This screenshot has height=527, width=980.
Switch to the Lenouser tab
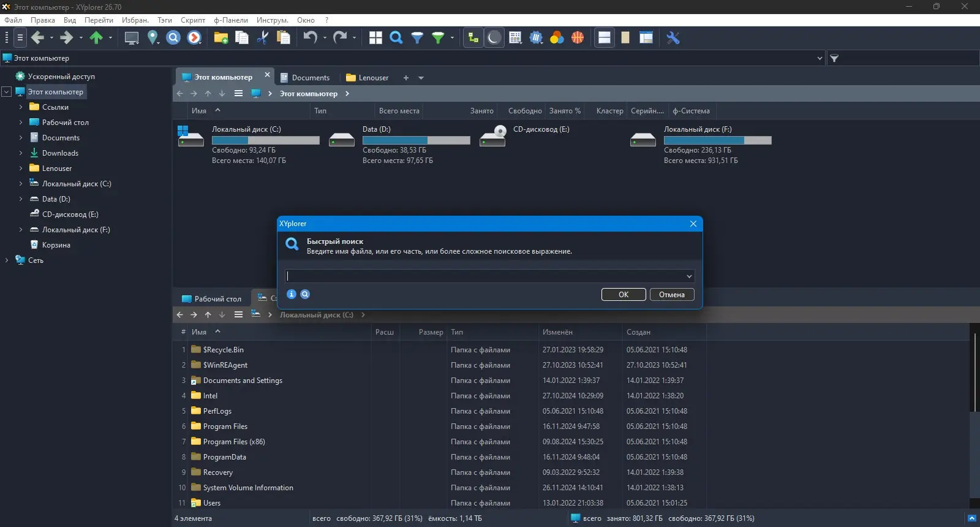pyautogui.click(x=367, y=78)
